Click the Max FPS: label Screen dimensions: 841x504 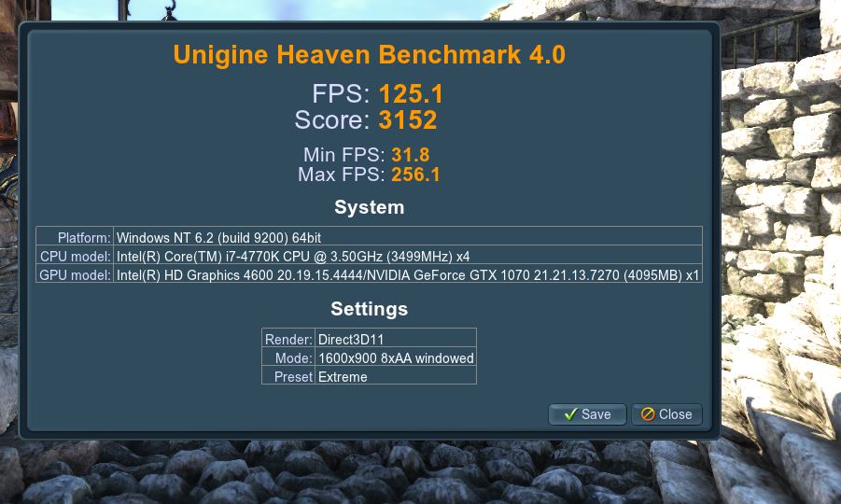(341, 175)
